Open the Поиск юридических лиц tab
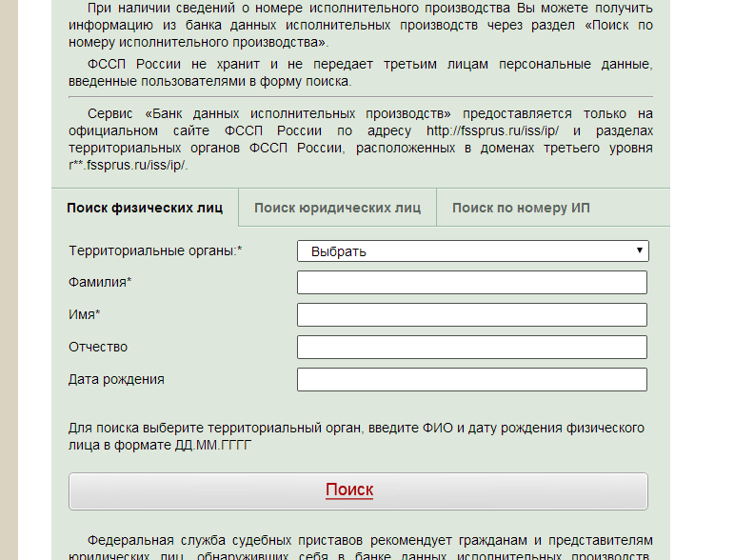754x560 pixels. [338, 208]
